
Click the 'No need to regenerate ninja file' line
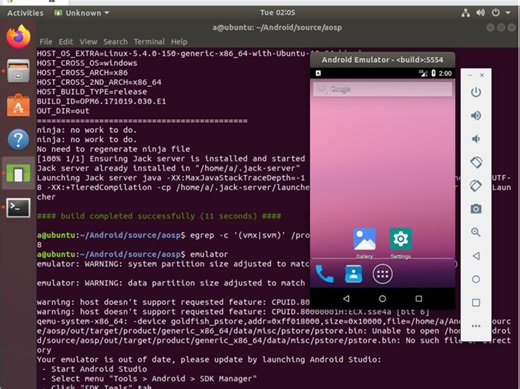pos(113,149)
